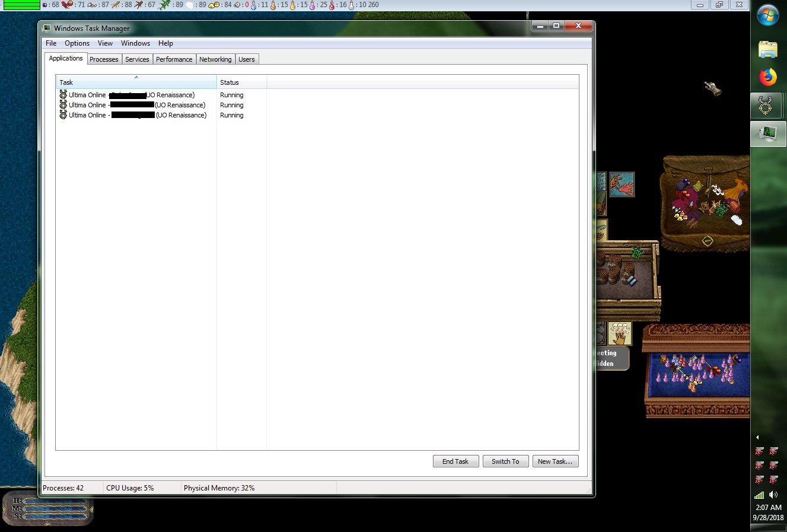Click the purple potion counter icon
The width and height of the screenshot is (787, 532).
pyautogui.click(x=312, y=5)
